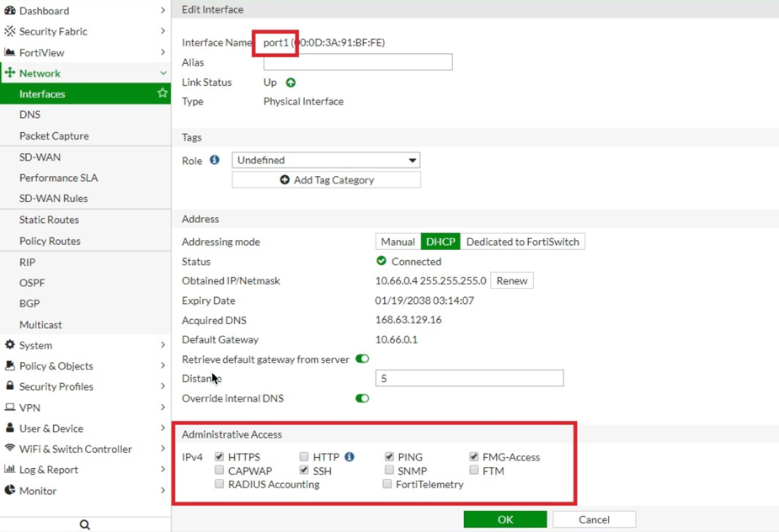Image resolution: width=779 pixels, height=532 pixels.
Task: Uncheck the HTTPS administrative access checkbox
Action: 220,457
